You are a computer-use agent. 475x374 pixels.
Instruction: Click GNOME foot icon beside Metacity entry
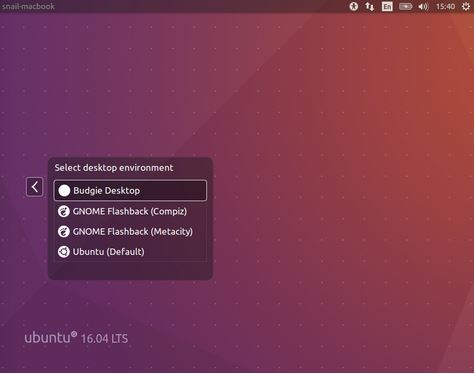pos(63,231)
